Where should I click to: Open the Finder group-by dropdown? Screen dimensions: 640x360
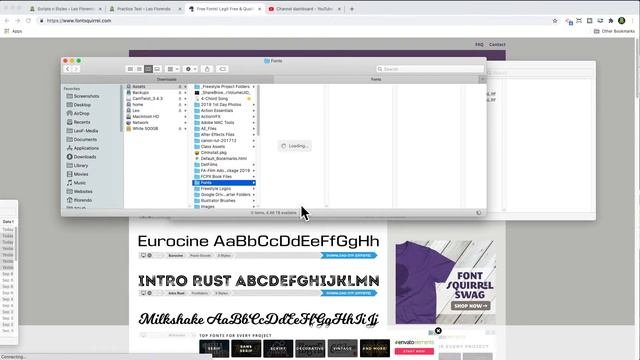(x=173, y=69)
